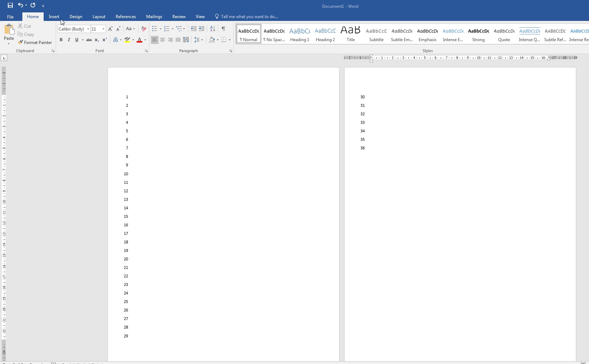Center the paragraph text
Screen dimensions: 589x364
coord(163,40)
